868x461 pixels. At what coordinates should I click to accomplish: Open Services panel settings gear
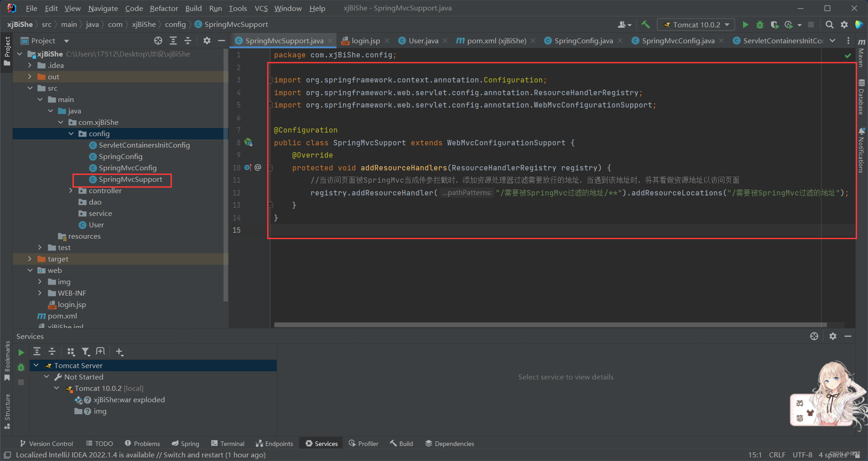click(833, 336)
